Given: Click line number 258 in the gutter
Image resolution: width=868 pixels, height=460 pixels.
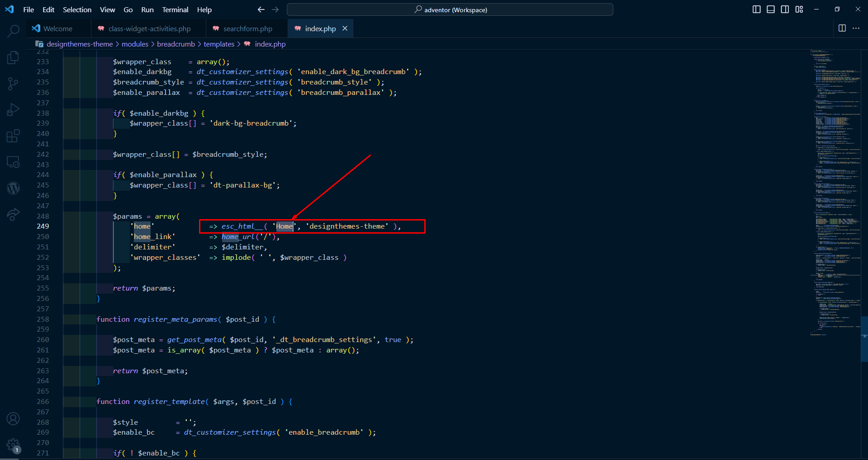Looking at the screenshot, I should (43, 319).
